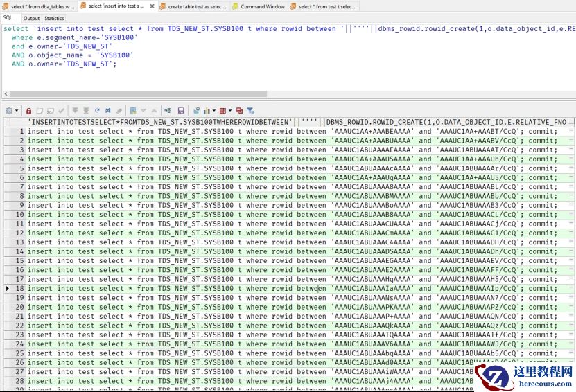The height and width of the screenshot is (392, 576).
Task: Click the single record view icon
Action: tap(133, 111)
